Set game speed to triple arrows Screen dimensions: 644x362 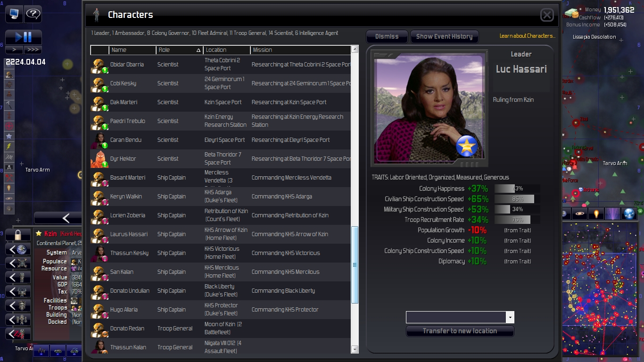[33, 49]
